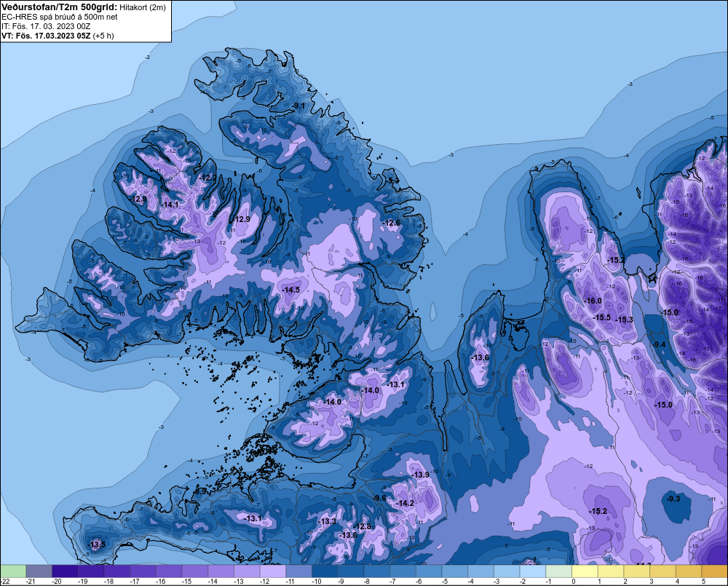The image size is (728, 586).
Task: Pick the legend swatch labeled 3
Action: (x=663, y=571)
